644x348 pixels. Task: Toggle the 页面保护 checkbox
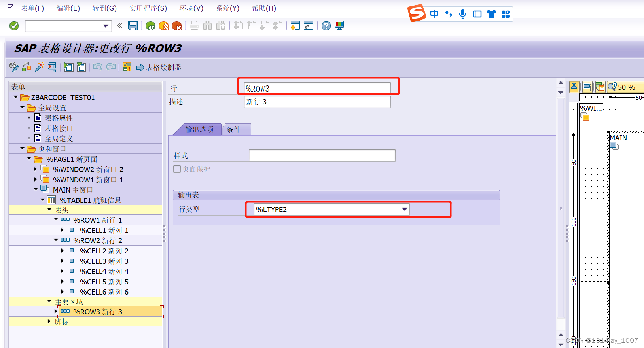[177, 169]
